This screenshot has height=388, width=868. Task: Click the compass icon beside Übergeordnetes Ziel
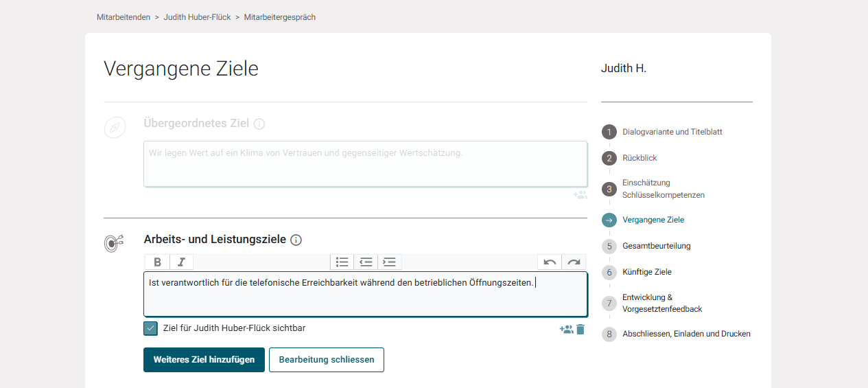(115, 128)
